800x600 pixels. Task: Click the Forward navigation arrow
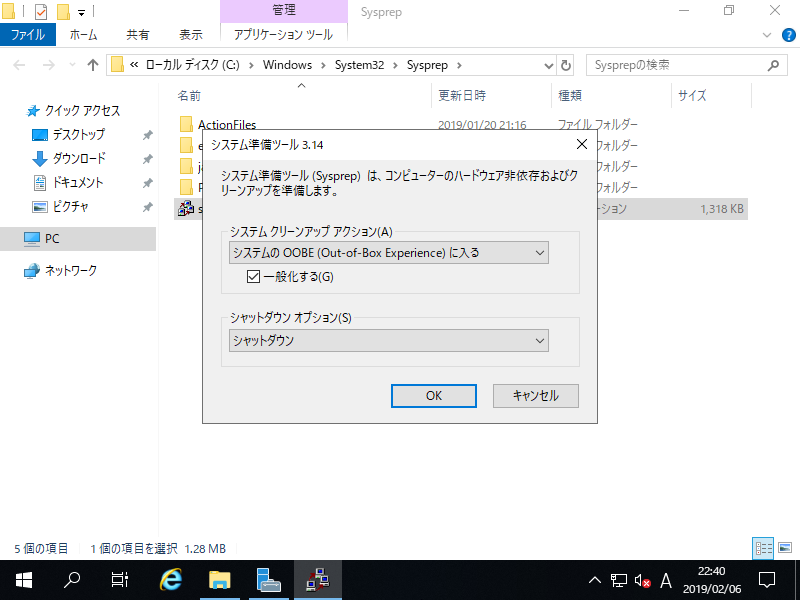pyautogui.click(x=48, y=65)
